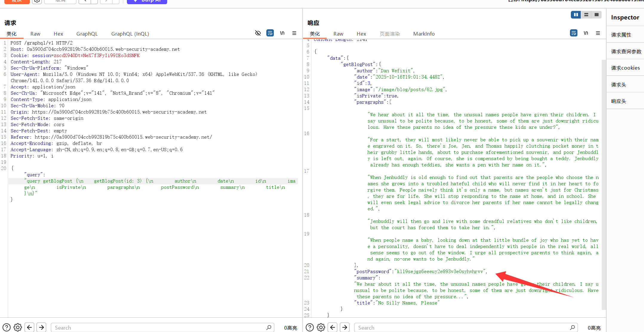
Task: Toggle word wrap in response editor
Action: click(573, 33)
